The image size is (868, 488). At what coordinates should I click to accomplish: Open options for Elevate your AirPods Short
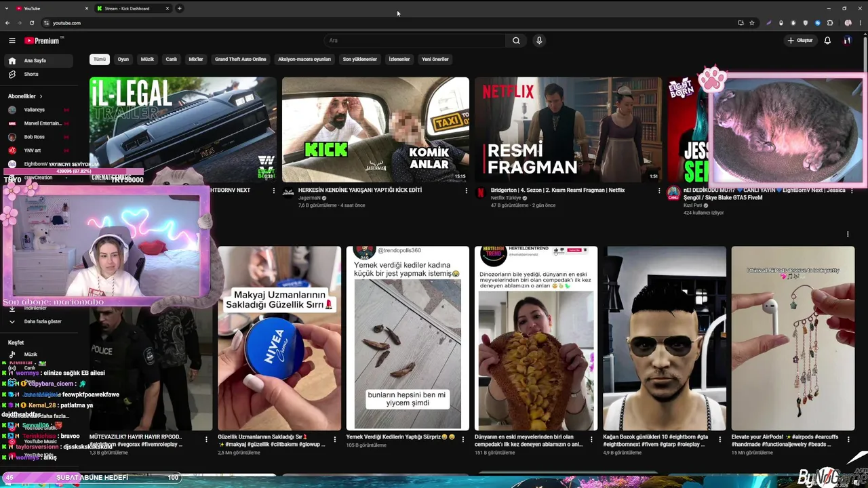848,440
